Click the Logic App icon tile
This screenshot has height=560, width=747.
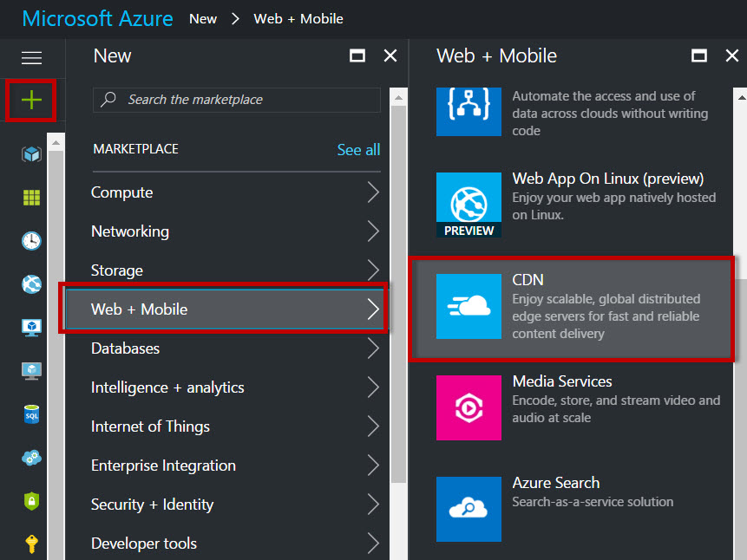coord(469,111)
